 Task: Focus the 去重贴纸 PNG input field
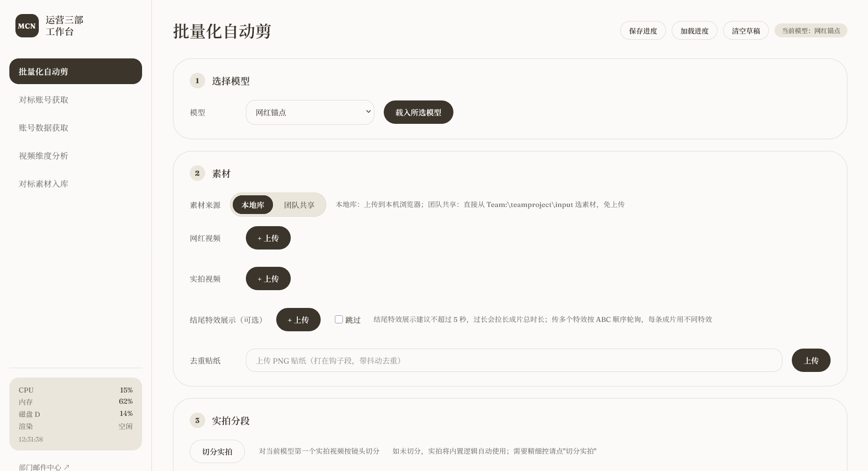(514, 360)
